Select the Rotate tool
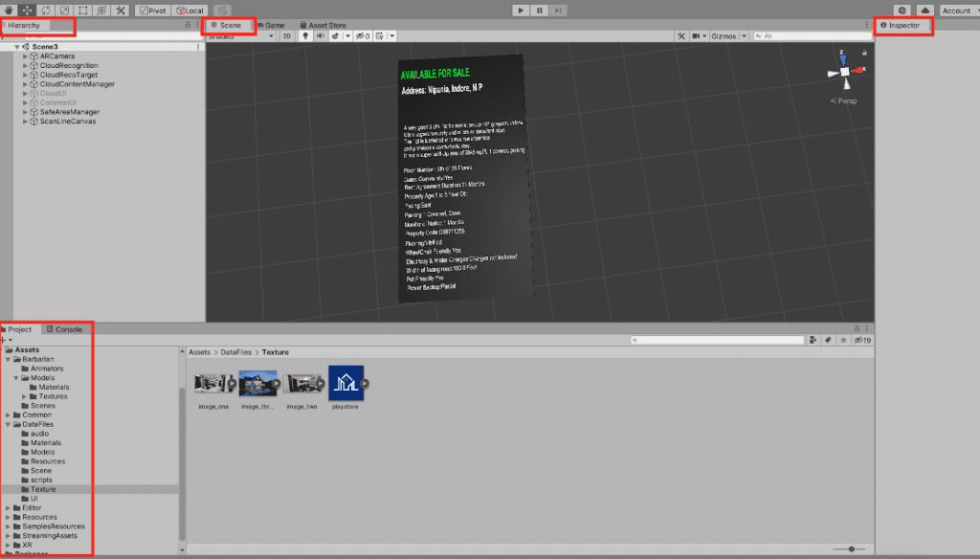The image size is (980, 559). click(45, 10)
